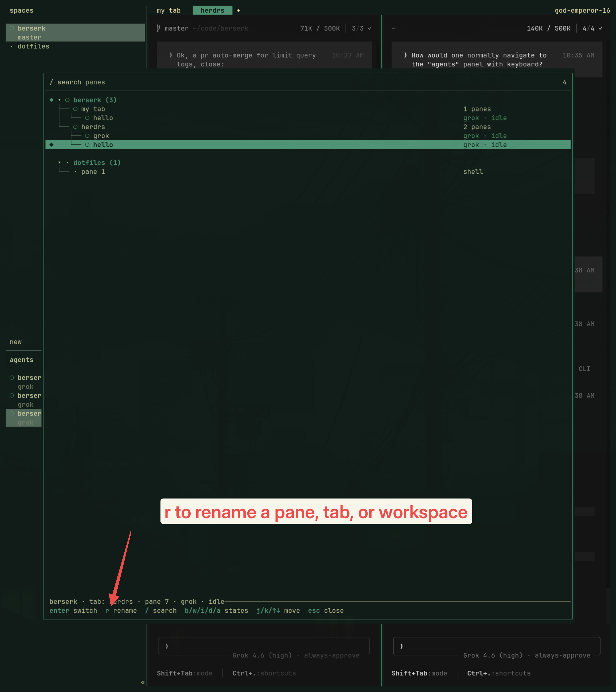Click the '1 panes' count for my tab

(477, 109)
